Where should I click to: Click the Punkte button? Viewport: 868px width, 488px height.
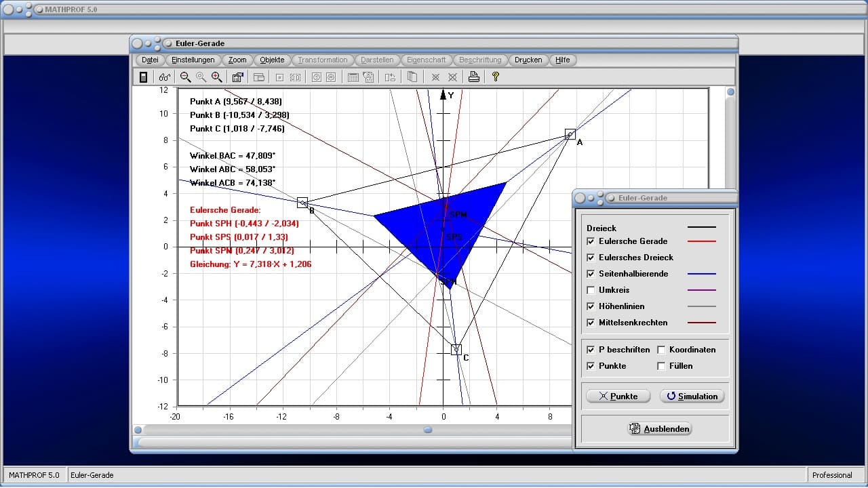click(x=618, y=396)
